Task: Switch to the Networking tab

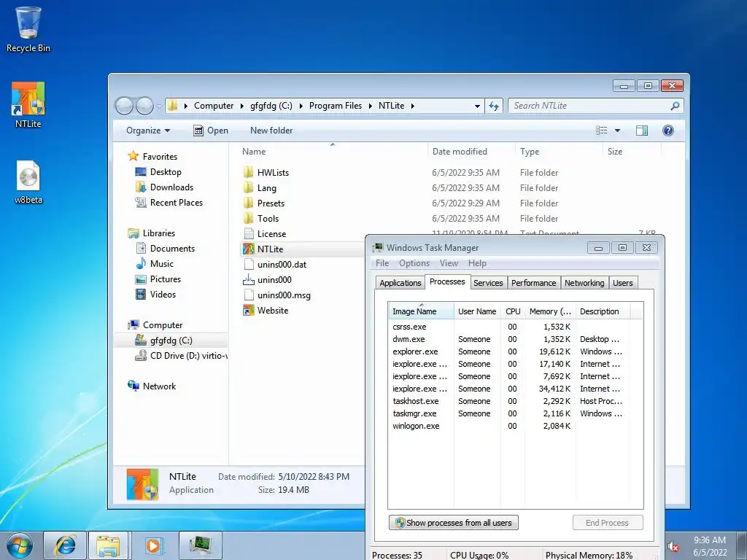Action: 584,283
